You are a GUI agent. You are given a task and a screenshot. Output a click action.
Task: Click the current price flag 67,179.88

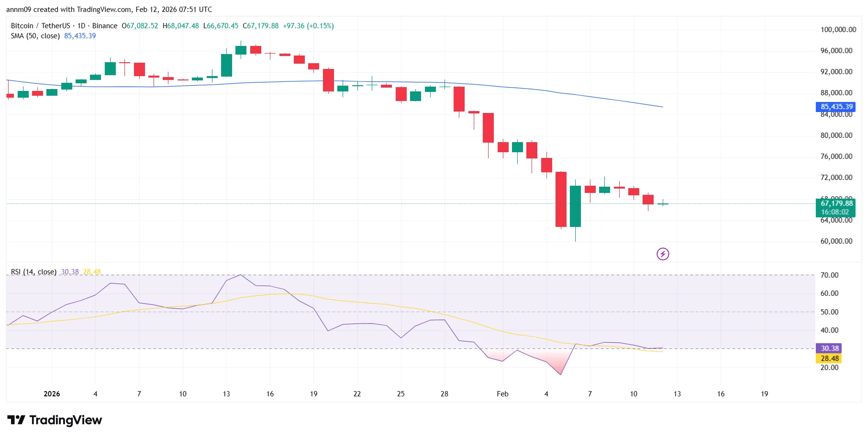[836, 203]
